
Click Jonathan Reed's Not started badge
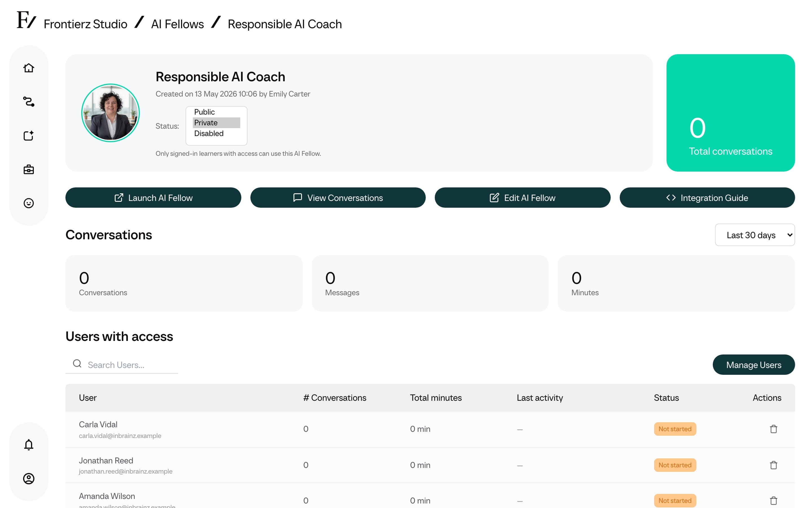675,465
